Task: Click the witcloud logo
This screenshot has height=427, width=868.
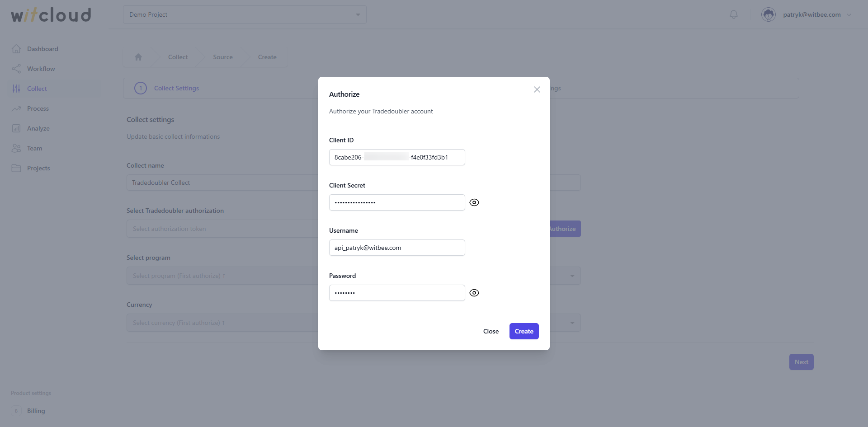Action: coord(51,14)
